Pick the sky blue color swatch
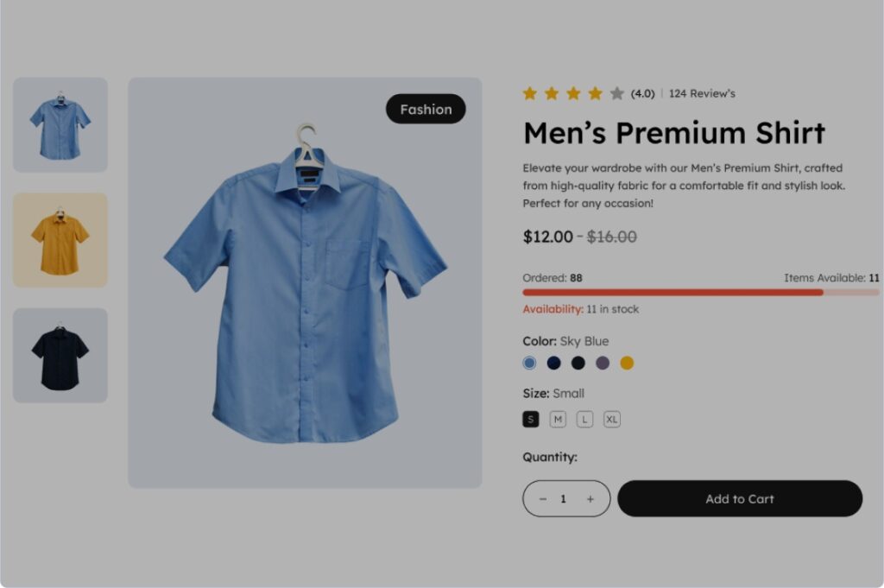The height and width of the screenshot is (588, 884). (529, 363)
